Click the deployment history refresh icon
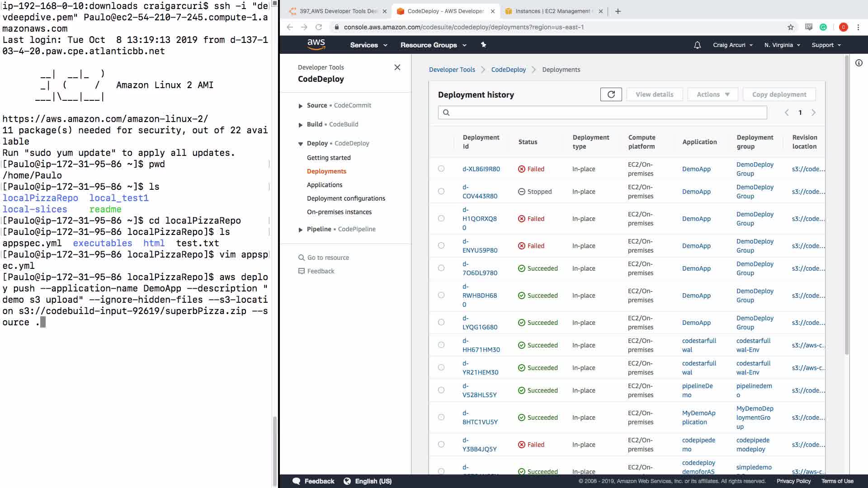 coord(611,94)
